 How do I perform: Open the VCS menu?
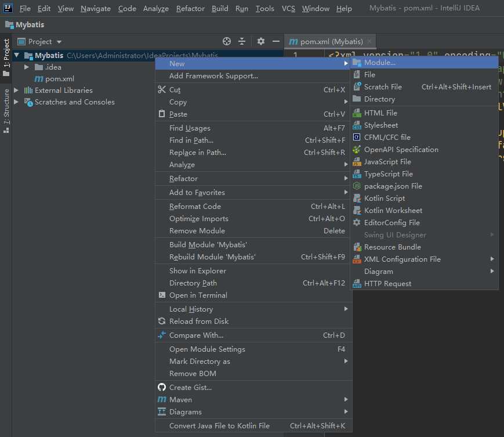coord(288,8)
